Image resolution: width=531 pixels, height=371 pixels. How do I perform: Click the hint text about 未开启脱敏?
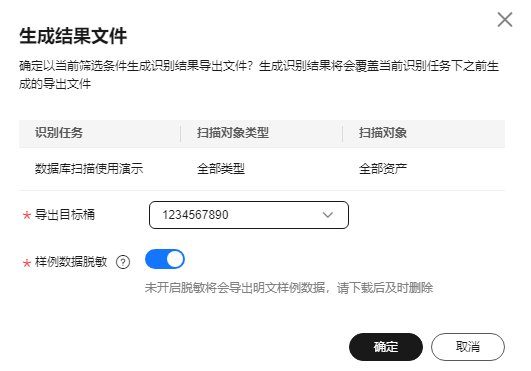[289, 288]
